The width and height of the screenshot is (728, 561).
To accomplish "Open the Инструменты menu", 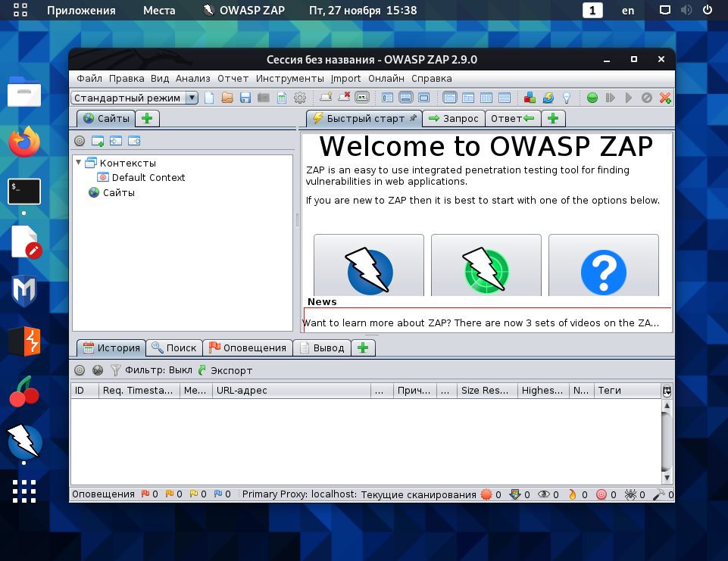I will point(289,79).
